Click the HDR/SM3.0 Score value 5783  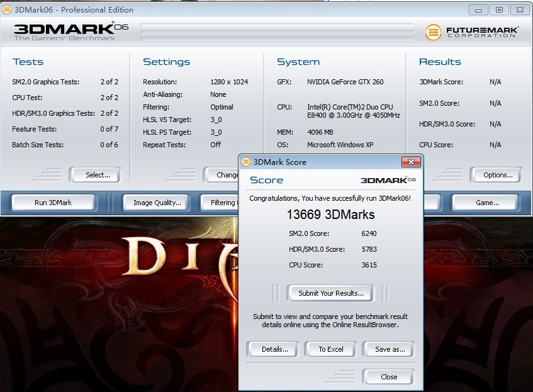coord(369,249)
